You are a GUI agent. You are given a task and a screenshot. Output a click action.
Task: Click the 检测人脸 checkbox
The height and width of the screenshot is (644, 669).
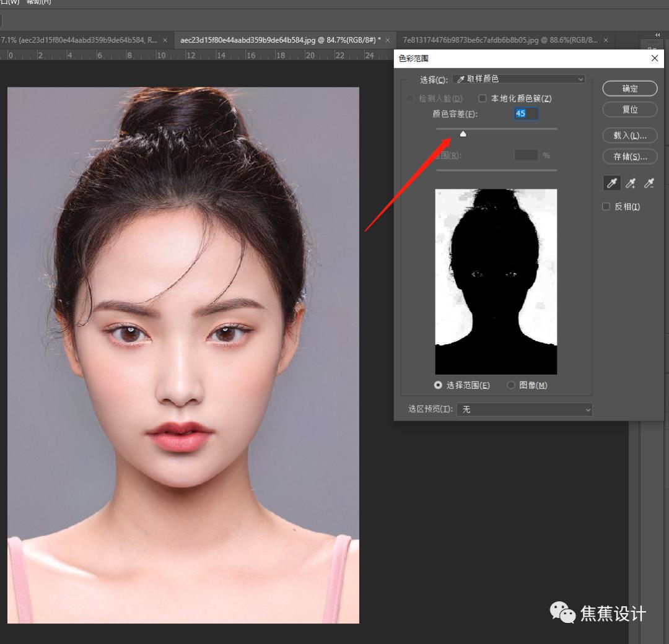point(411,98)
